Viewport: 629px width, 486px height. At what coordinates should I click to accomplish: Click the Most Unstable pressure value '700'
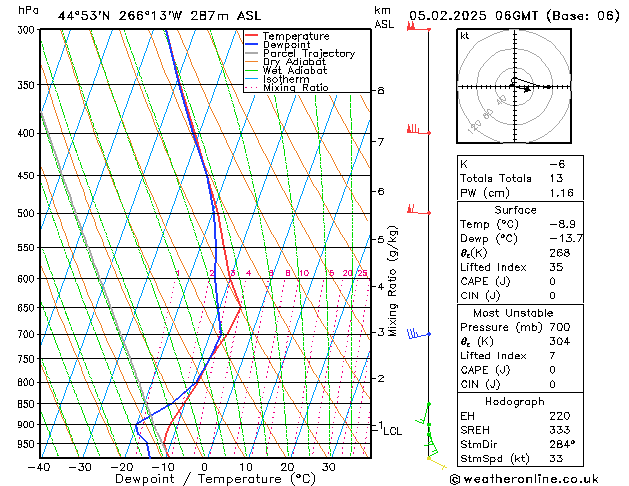560,327
